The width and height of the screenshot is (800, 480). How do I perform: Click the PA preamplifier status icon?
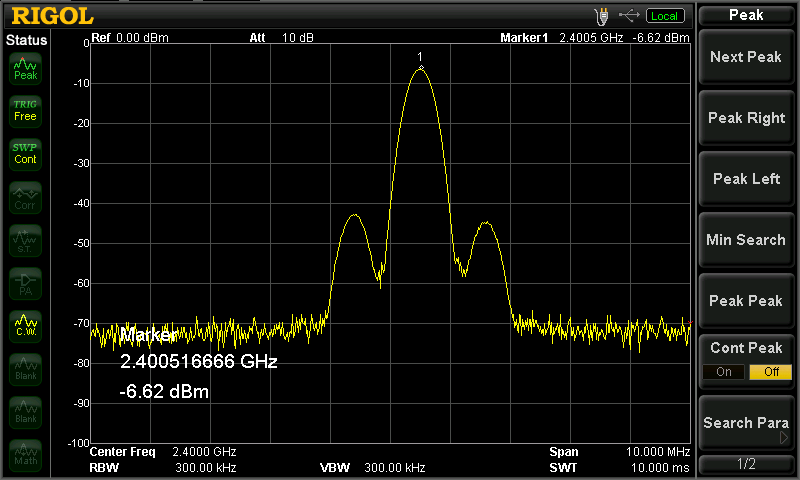[26, 284]
